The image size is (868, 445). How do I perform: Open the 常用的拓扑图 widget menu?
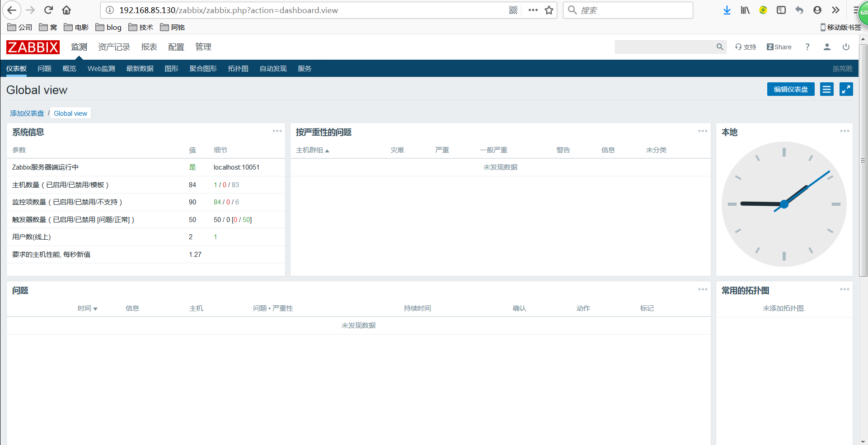point(844,289)
